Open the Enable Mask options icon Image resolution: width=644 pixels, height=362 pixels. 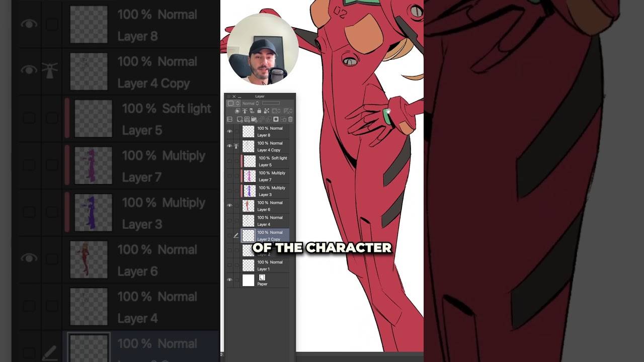pos(276,111)
